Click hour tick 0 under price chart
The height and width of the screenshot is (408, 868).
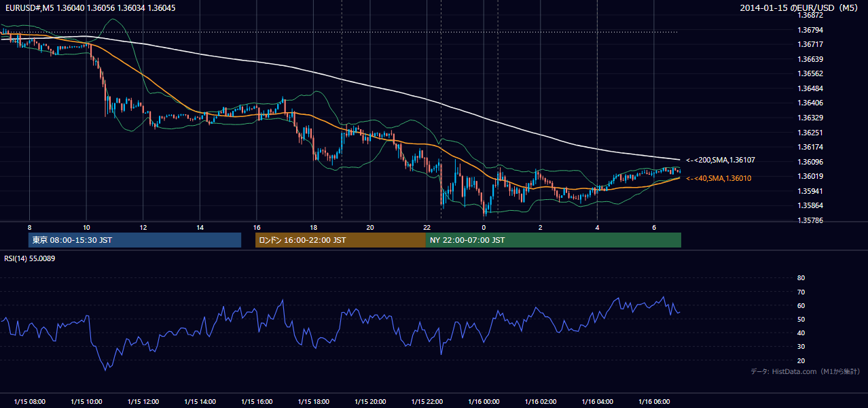click(484, 227)
